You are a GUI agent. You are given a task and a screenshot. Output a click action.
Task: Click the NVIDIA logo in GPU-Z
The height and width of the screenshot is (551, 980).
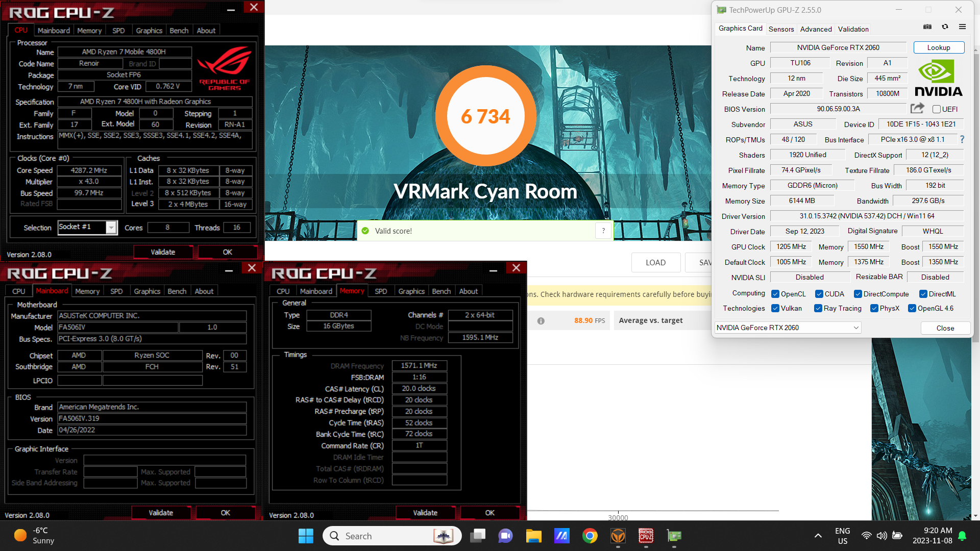coord(938,78)
